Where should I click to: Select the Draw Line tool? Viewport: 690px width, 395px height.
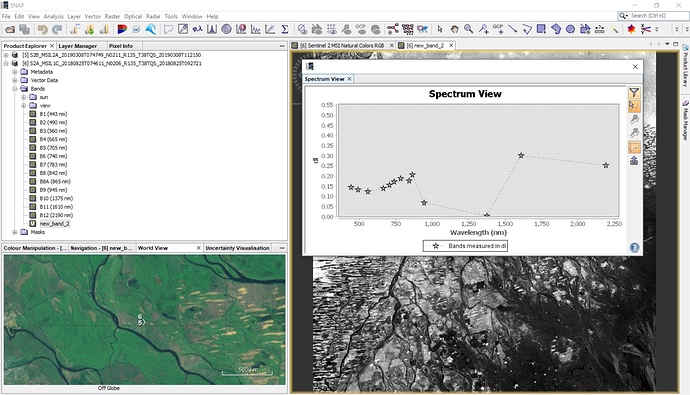tap(512, 29)
